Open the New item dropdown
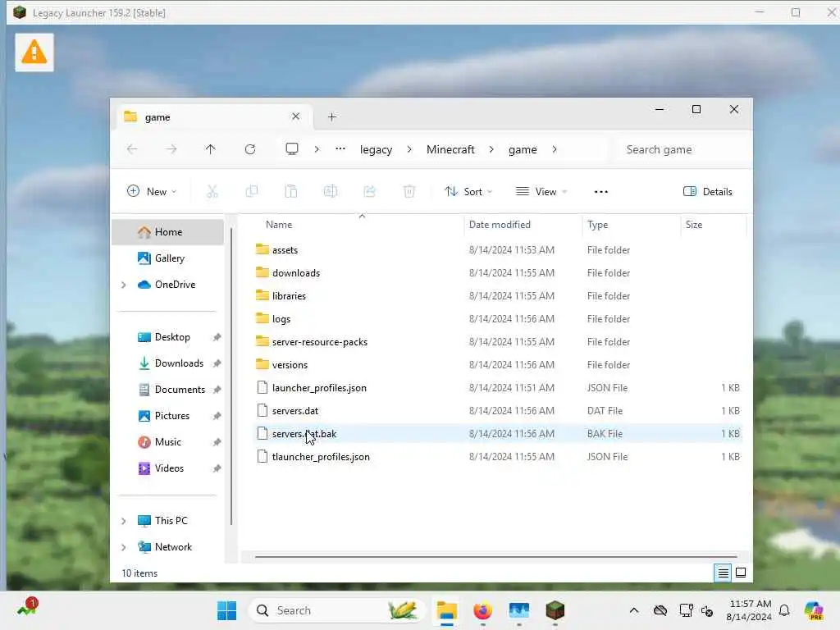The image size is (840, 630). coord(152,191)
